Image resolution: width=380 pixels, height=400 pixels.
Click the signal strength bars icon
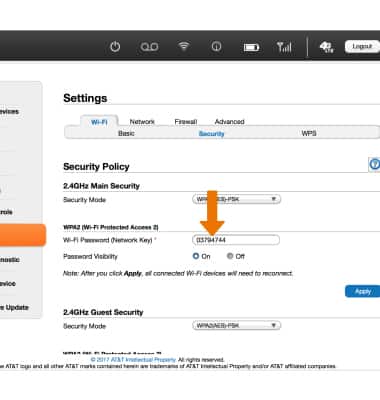pyautogui.click(x=284, y=47)
